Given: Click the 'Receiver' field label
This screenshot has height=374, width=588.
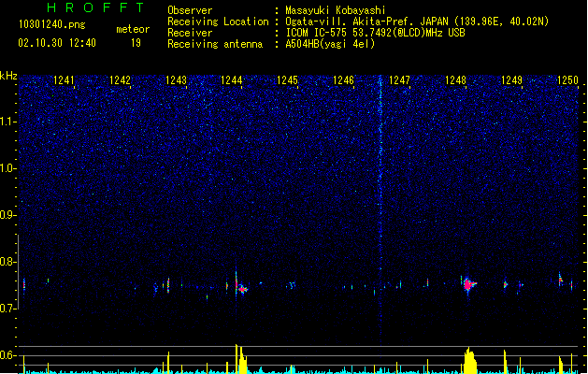Looking at the screenshot, I should tap(190, 33).
